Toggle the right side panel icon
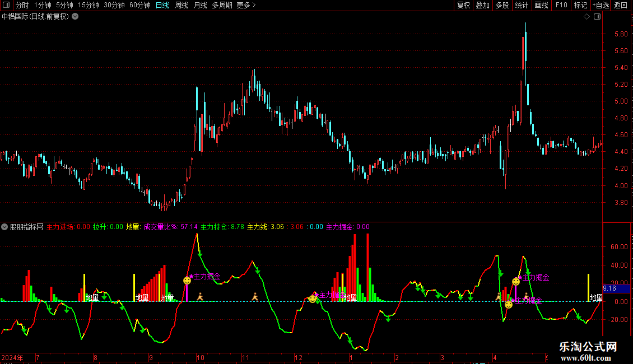The height and width of the screenshot is (364, 633). [x=598, y=17]
